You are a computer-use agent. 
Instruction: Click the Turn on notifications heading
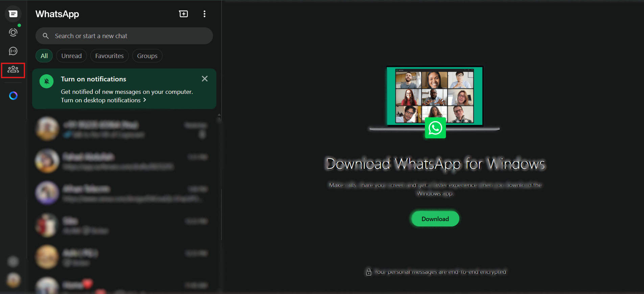pos(93,79)
